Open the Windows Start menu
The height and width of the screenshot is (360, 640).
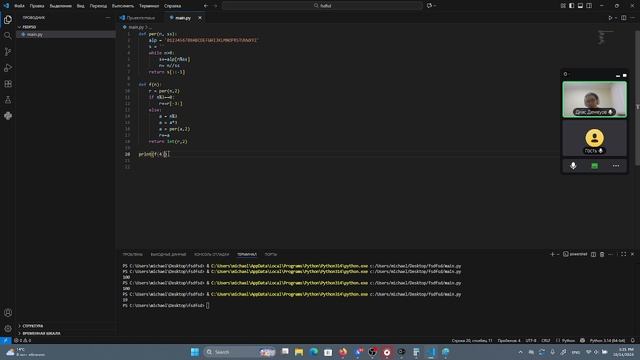195,352
